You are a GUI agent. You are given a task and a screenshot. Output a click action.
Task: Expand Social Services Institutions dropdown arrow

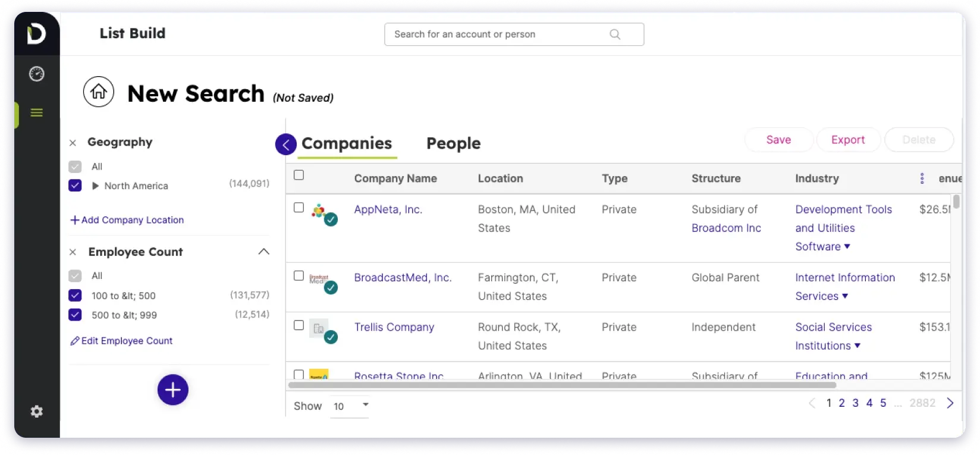coord(857,346)
